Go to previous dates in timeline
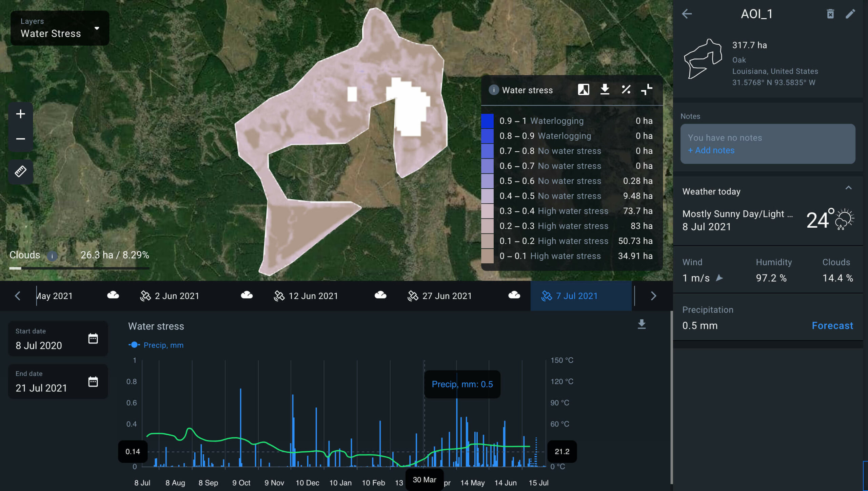The image size is (868, 491). click(x=18, y=296)
